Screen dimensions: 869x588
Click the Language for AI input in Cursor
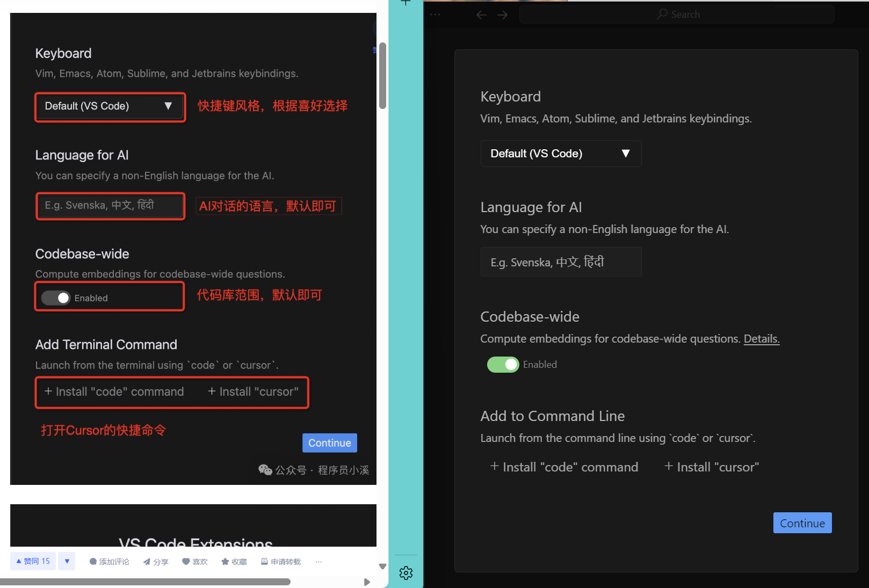(x=561, y=262)
